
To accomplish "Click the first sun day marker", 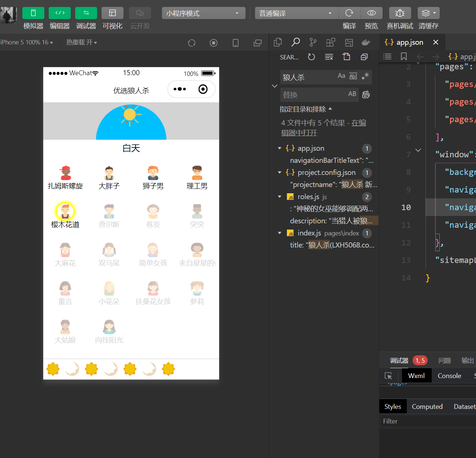I will click(x=53, y=369).
